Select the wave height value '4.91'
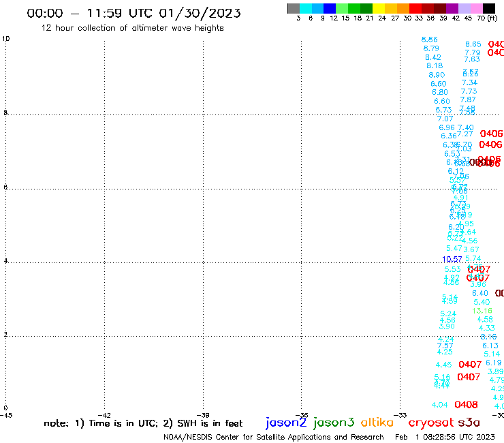 coord(460,198)
